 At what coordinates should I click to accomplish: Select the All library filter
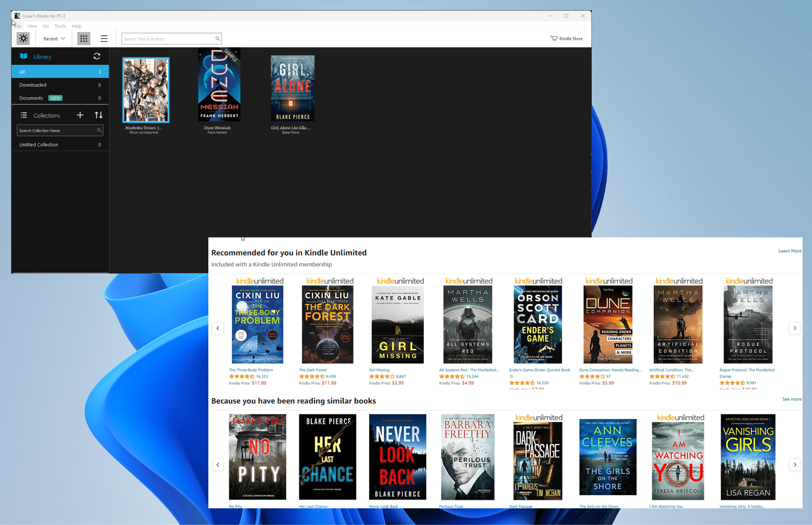[60, 71]
